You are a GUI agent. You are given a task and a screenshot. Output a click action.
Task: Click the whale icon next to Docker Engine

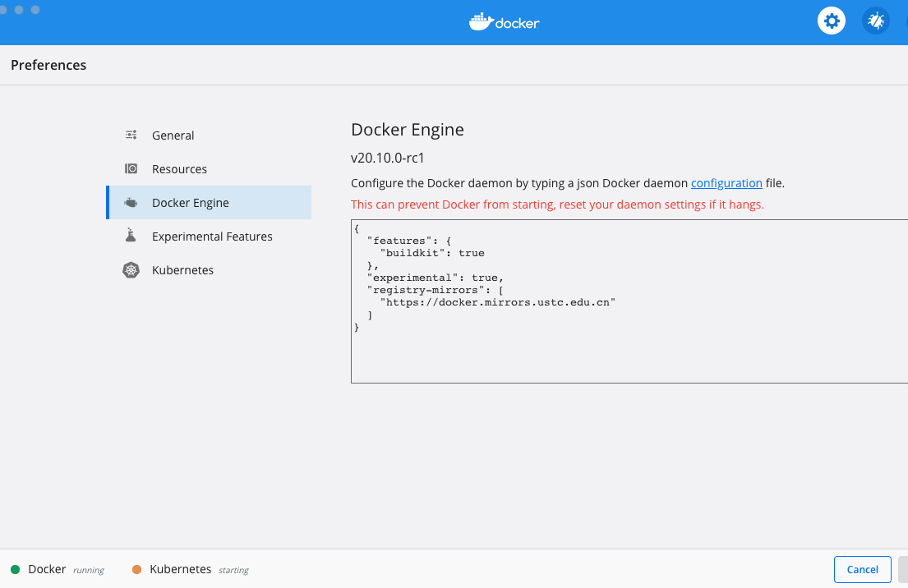pos(131,202)
